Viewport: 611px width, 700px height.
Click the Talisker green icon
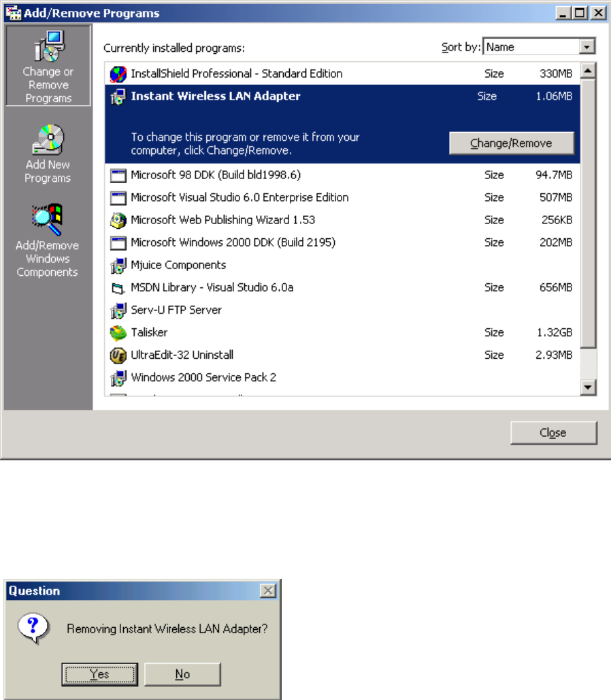pos(118,332)
